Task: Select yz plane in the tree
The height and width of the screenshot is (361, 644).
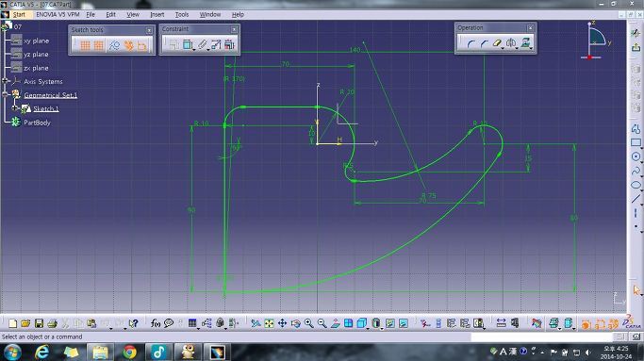Action: point(36,55)
